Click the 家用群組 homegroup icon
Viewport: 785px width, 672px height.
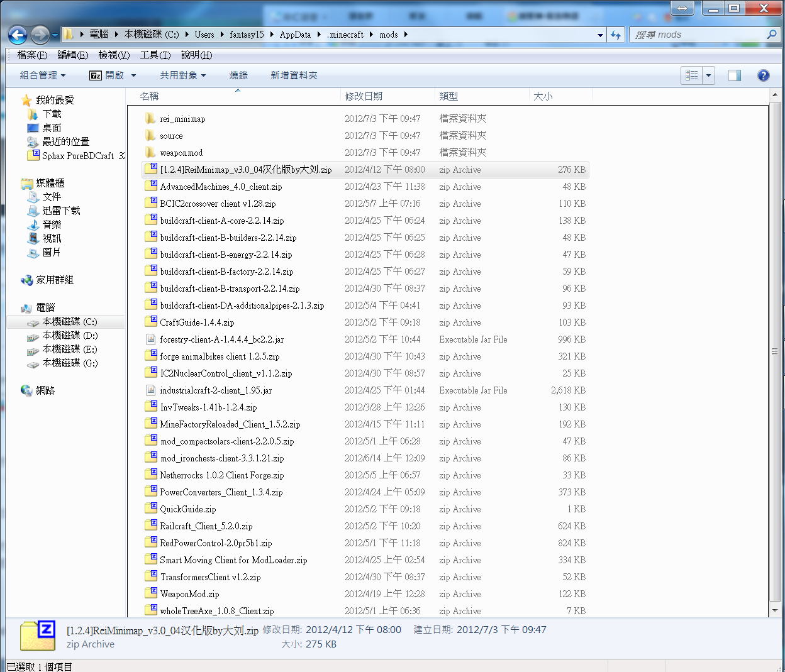[x=26, y=280]
